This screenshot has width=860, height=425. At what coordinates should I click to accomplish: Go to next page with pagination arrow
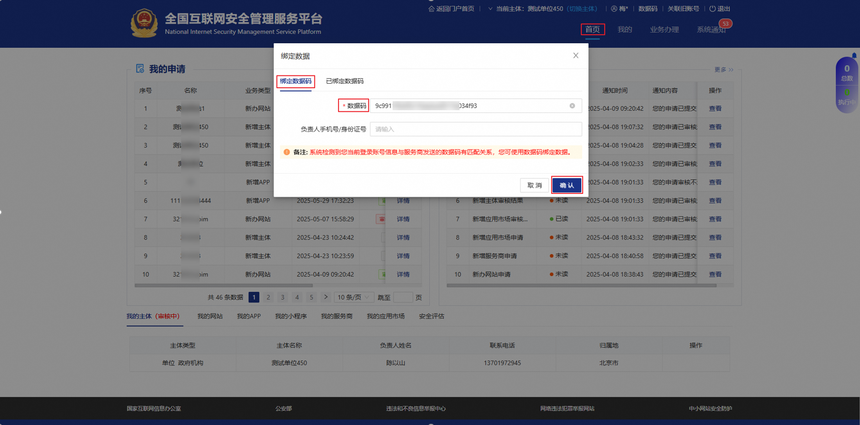(324, 297)
